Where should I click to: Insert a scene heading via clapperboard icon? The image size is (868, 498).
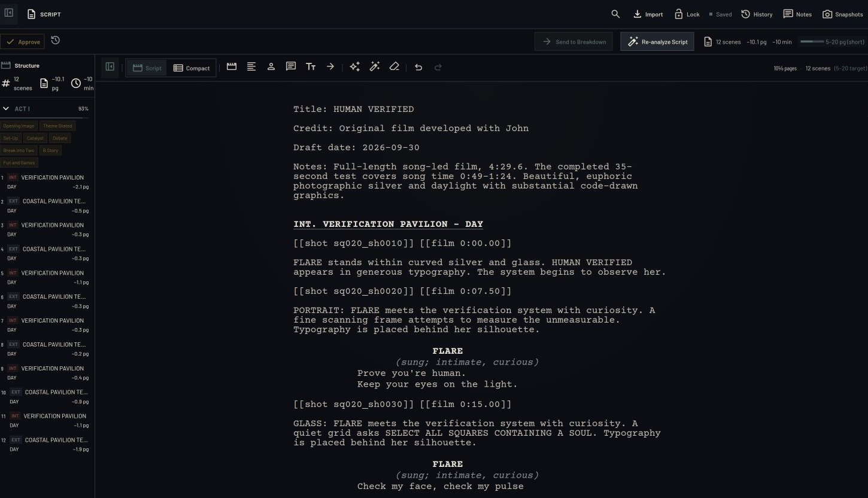coord(232,67)
